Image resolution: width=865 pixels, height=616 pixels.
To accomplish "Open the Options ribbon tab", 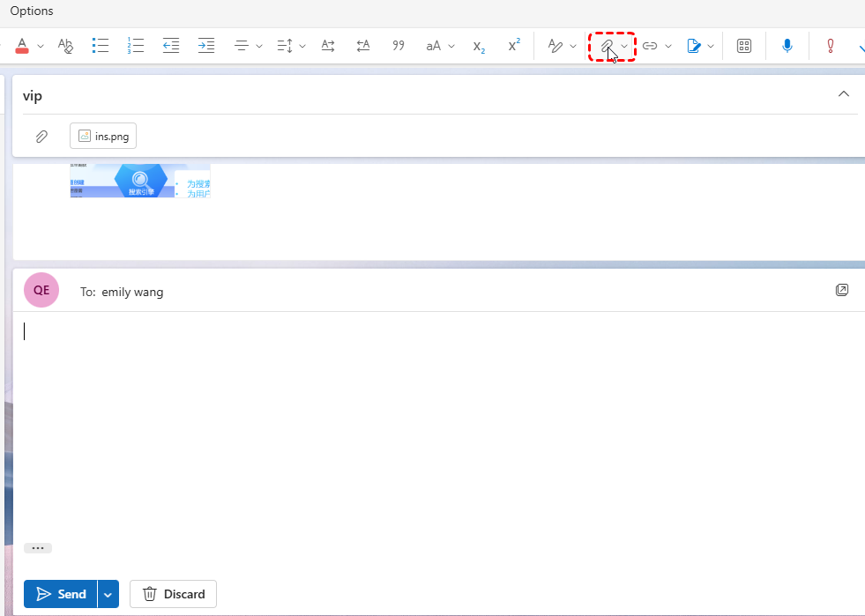I will pyautogui.click(x=32, y=11).
